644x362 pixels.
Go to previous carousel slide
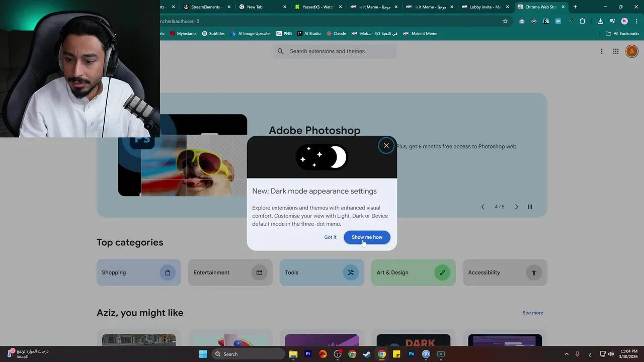tap(482, 207)
